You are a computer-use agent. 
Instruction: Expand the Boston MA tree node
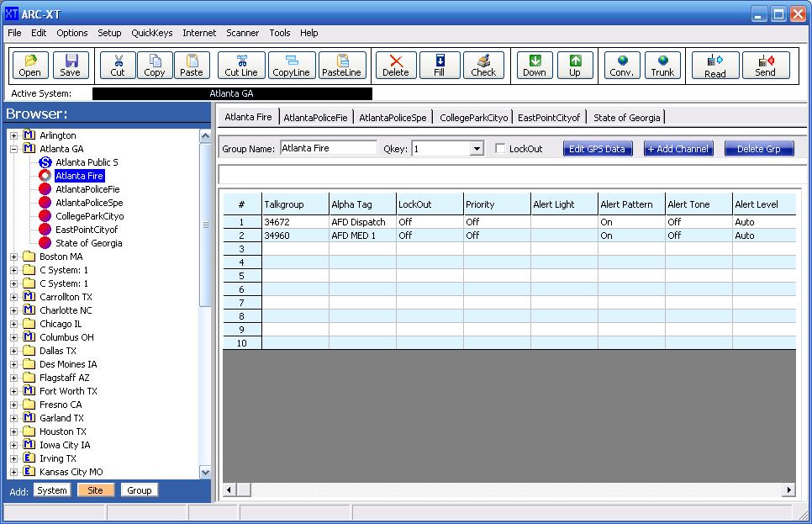pyautogui.click(x=14, y=257)
